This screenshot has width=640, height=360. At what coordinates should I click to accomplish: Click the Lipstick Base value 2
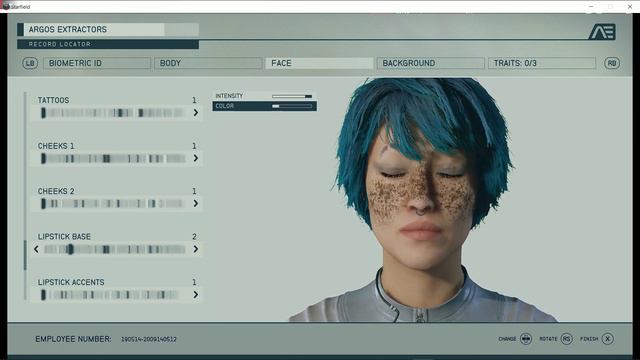(194, 237)
